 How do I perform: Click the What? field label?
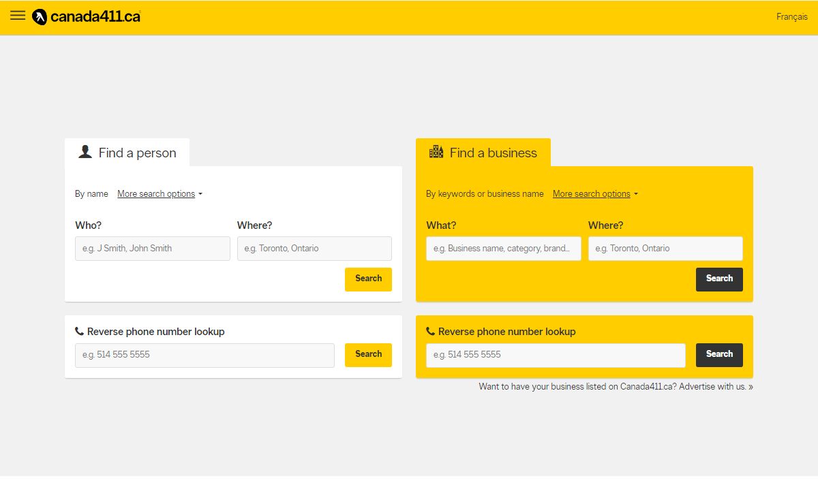point(441,225)
